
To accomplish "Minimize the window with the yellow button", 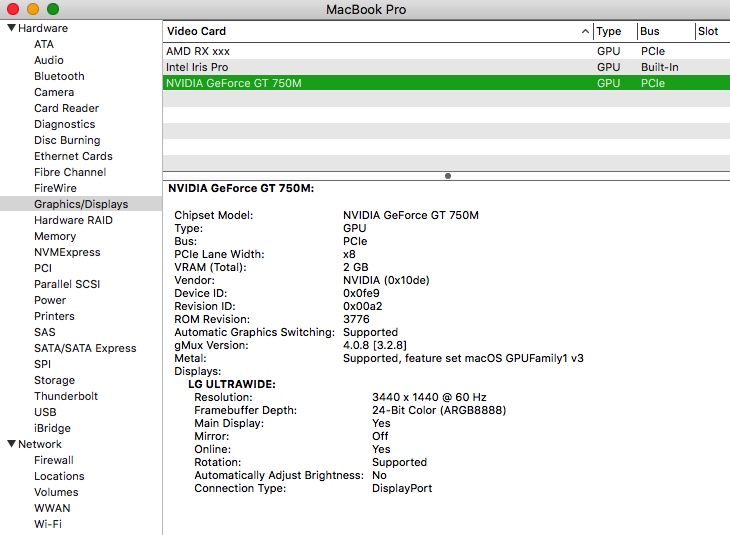I will point(33,8).
